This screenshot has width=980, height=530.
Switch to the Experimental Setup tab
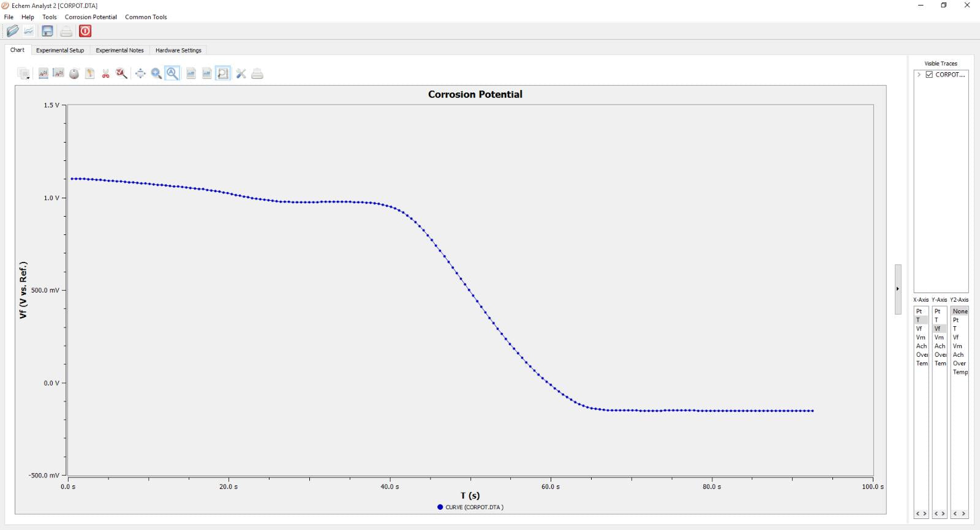coord(60,50)
